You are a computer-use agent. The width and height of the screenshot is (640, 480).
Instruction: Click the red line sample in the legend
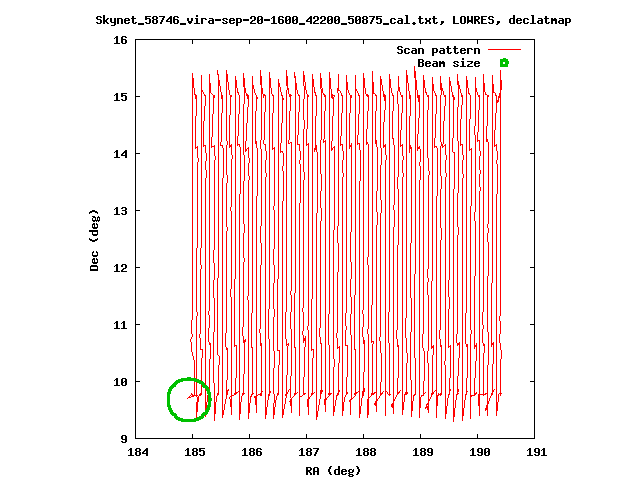tap(504, 49)
